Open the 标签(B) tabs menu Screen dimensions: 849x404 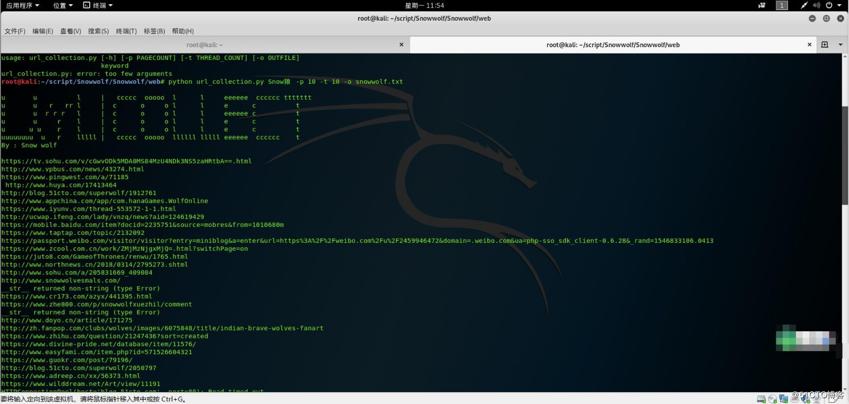154,31
